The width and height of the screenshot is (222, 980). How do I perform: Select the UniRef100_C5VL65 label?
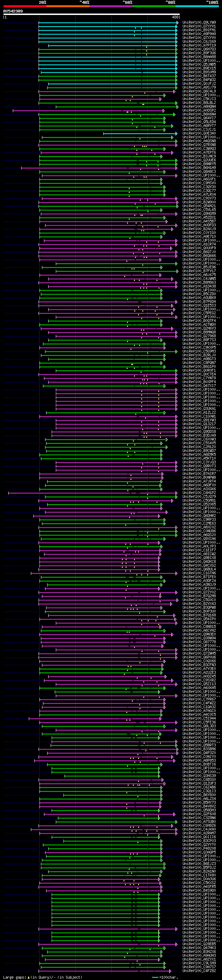click(x=199, y=210)
